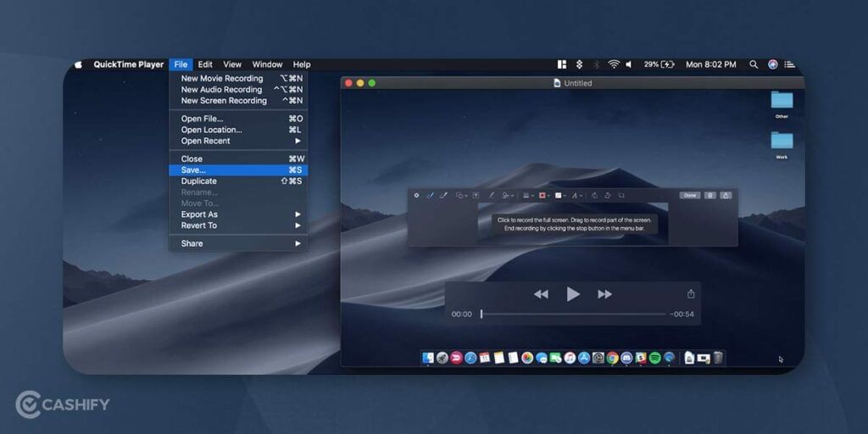Expand the Export As submenu
This screenshot has height=434, width=868.
tap(238, 214)
